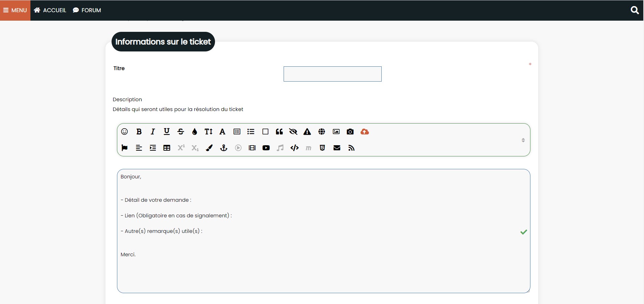Click the 'Merci.' line in description
This screenshot has width=644, height=304.
tap(128, 255)
